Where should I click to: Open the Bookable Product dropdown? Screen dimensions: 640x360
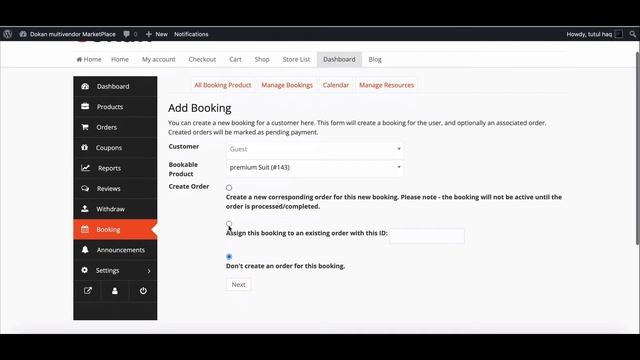coord(314,167)
